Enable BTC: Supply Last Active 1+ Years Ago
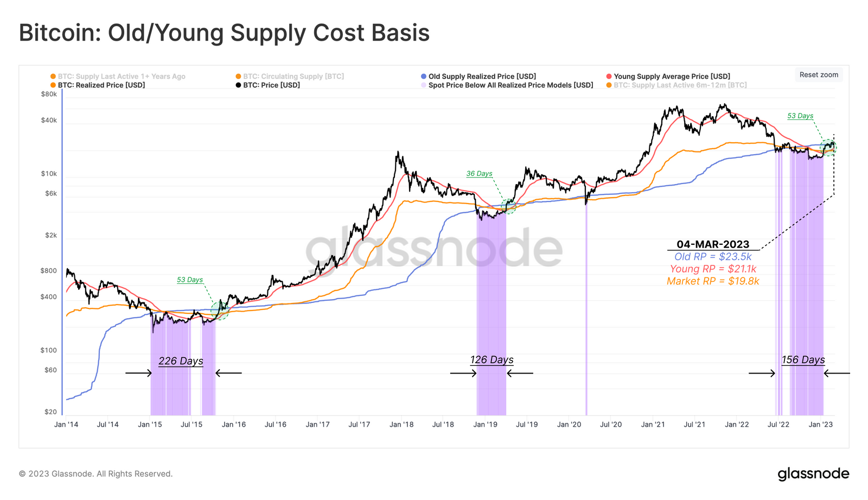The height and width of the screenshot is (500, 868). click(118, 77)
